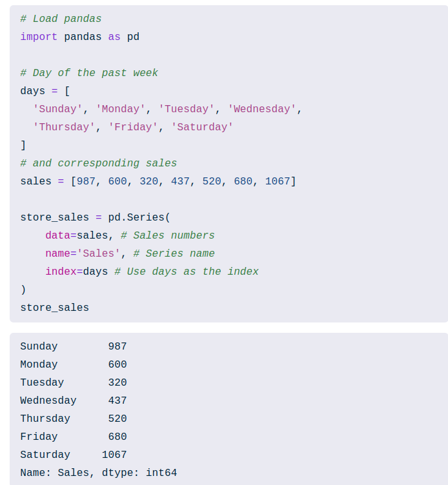This screenshot has width=448, height=485.
Task: Click the '# Use days as the index' comment
Action: click(x=187, y=272)
